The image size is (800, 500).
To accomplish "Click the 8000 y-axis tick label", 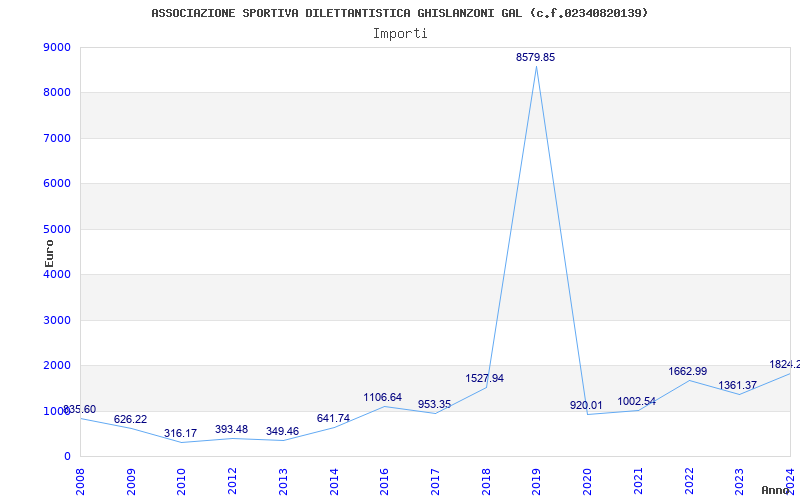I will click(55, 93).
